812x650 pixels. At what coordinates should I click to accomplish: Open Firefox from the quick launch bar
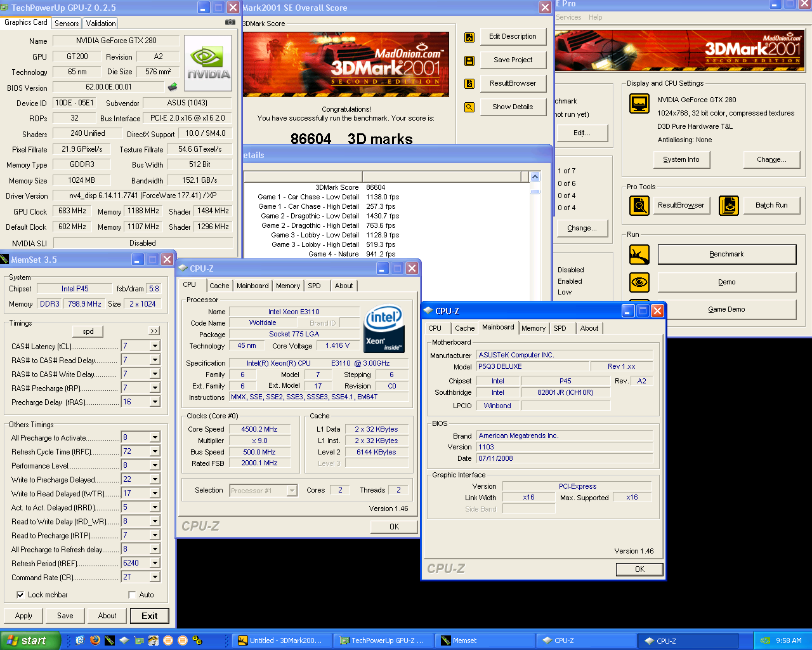[95, 640]
